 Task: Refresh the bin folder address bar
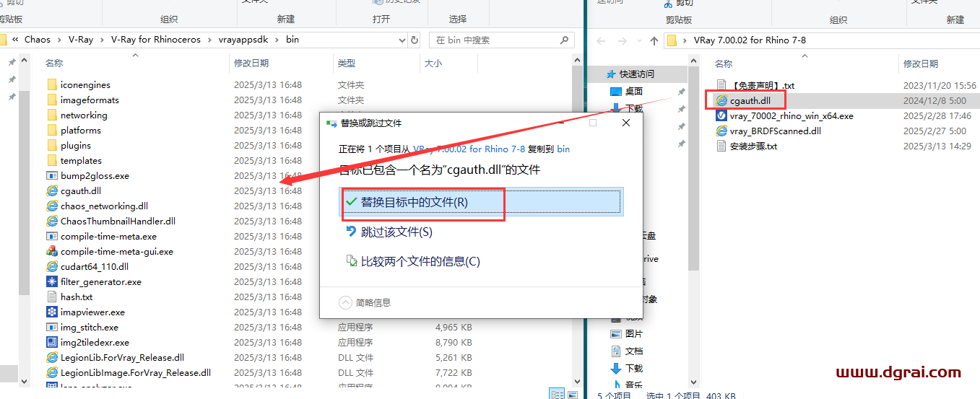tap(415, 40)
